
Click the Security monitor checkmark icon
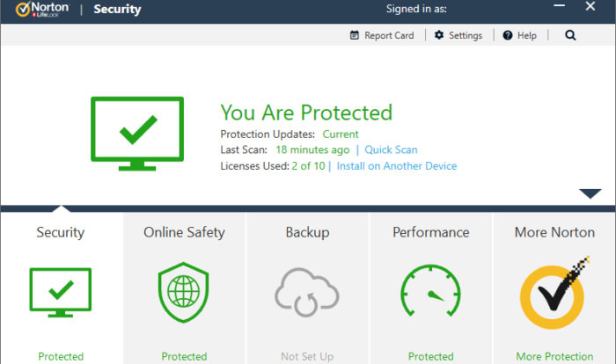point(61,292)
